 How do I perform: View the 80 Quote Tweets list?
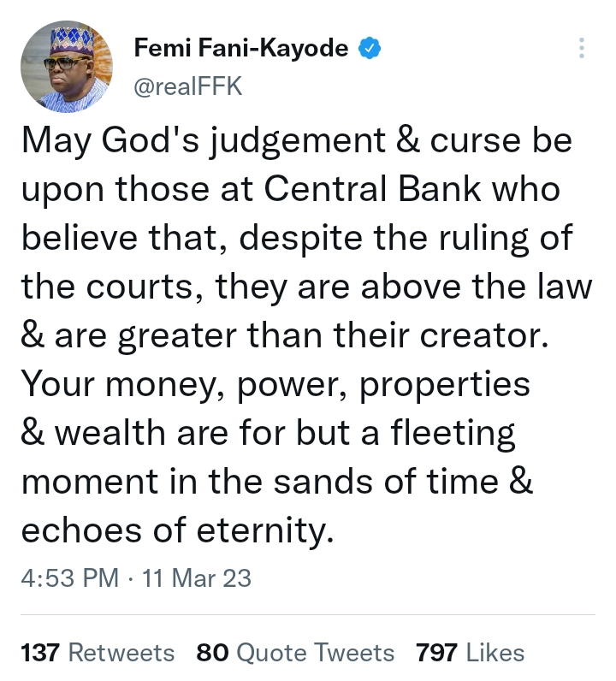pyautogui.click(x=295, y=652)
